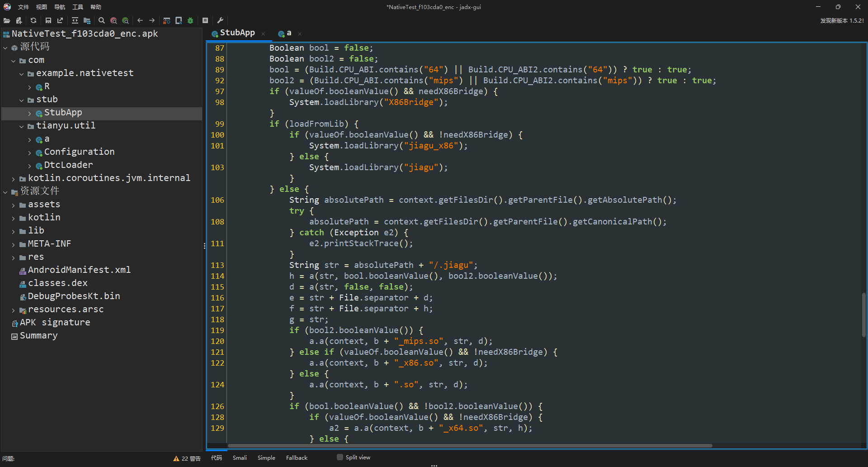Open the 工具 menu
Viewport: 868px width, 467px height.
pyautogui.click(x=78, y=7)
